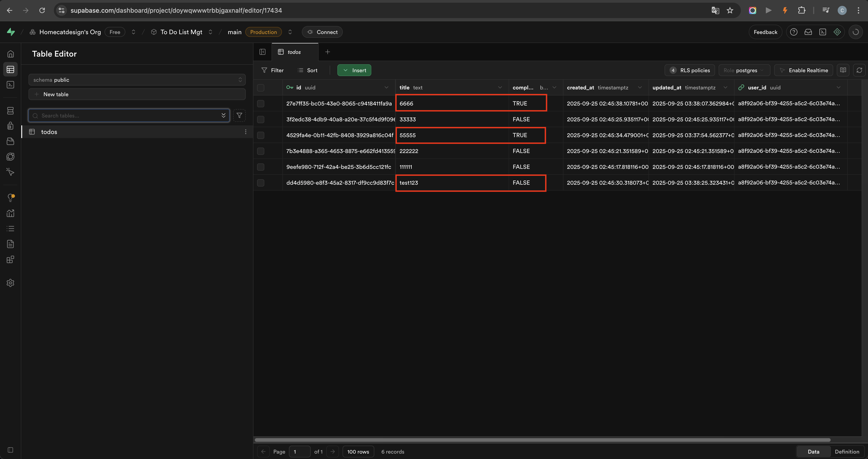Open the updated_at column menu chevron
This screenshot has height=459, width=868.
pos(725,88)
